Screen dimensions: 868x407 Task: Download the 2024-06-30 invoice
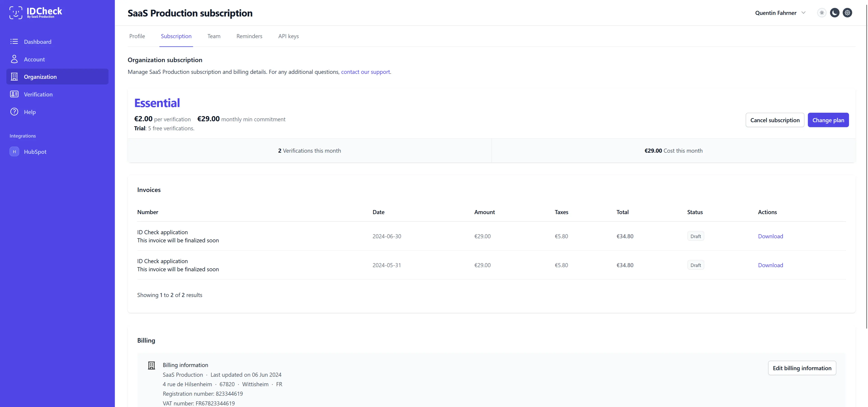point(770,236)
